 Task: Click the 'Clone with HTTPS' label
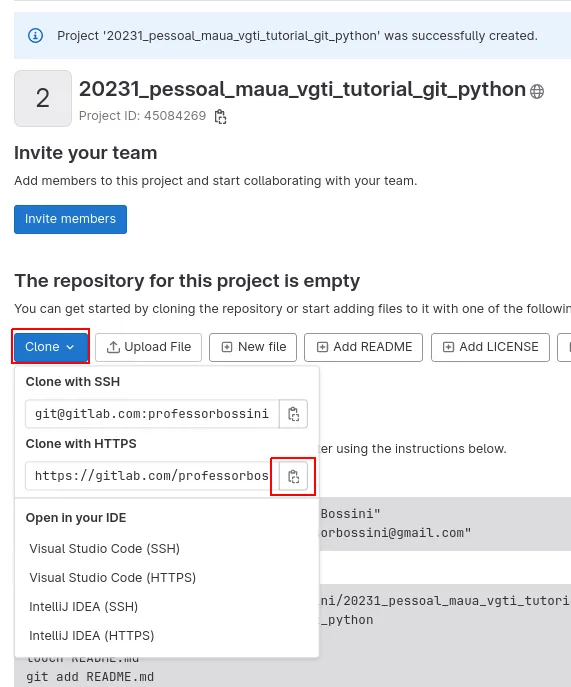[x=81, y=443]
